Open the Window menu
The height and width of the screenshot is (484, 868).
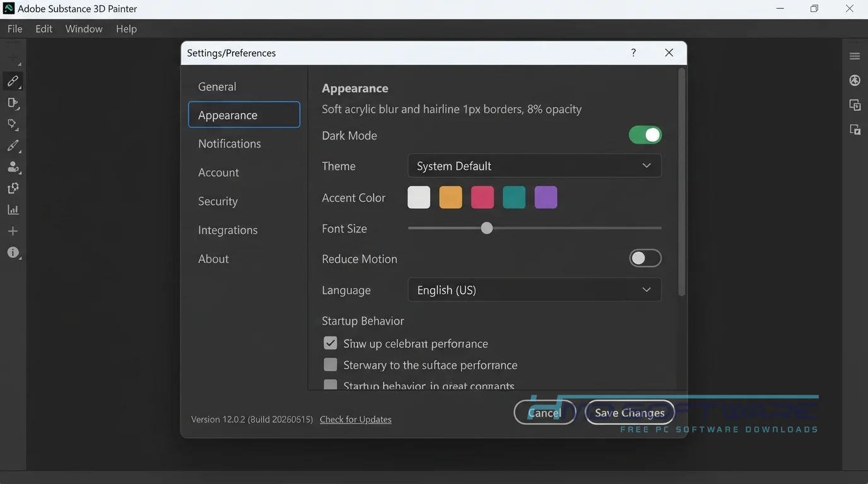(x=84, y=29)
